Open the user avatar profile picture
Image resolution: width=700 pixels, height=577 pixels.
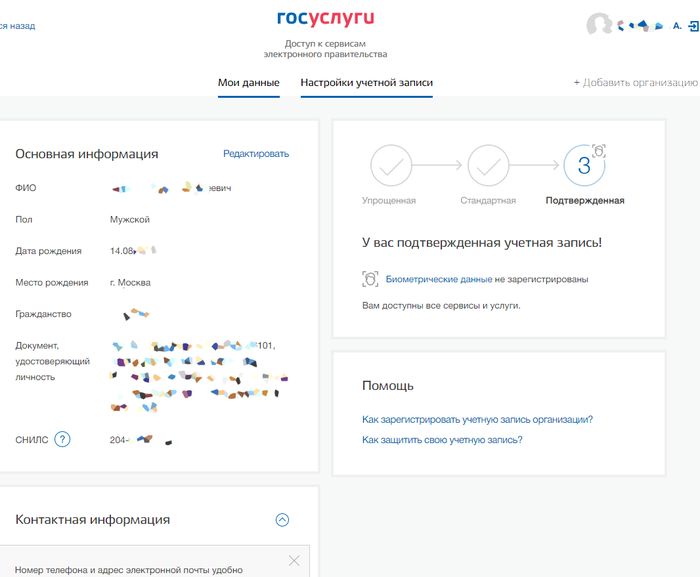point(599,25)
